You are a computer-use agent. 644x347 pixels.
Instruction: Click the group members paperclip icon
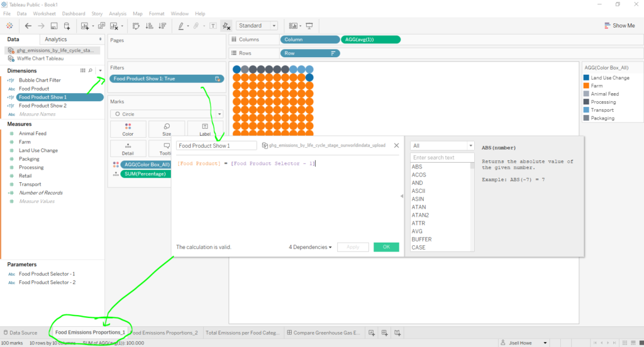pyautogui.click(x=196, y=26)
